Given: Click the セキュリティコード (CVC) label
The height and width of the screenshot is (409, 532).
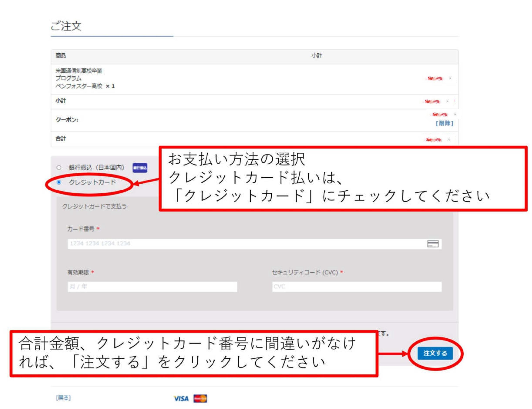Looking at the screenshot, I should [x=305, y=272].
